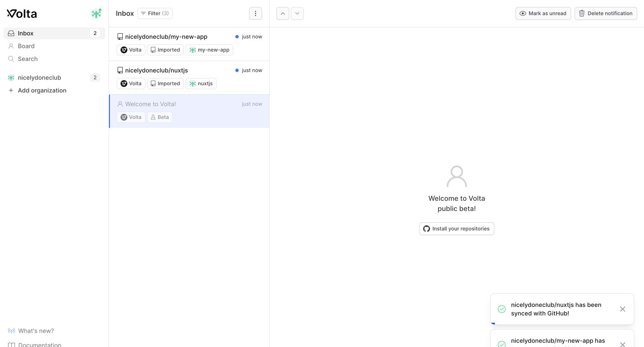Screen dimensions: 644x347
Task: Click the Volta tag on the Welcome notification
Action: (x=131, y=117)
